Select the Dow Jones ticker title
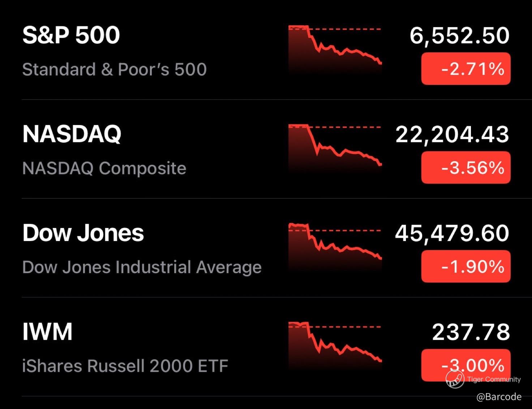 (x=83, y=233)
